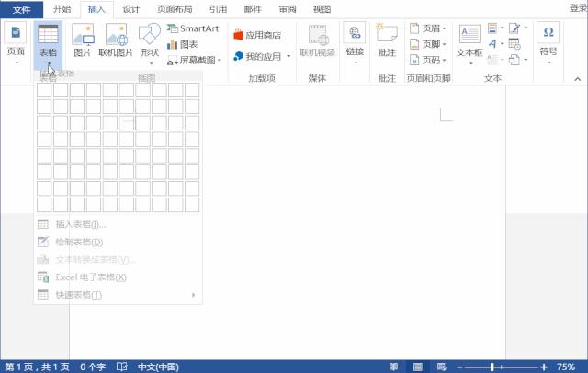
Task: Open the 表格 table dropdown button
Action: click(48, 45)
